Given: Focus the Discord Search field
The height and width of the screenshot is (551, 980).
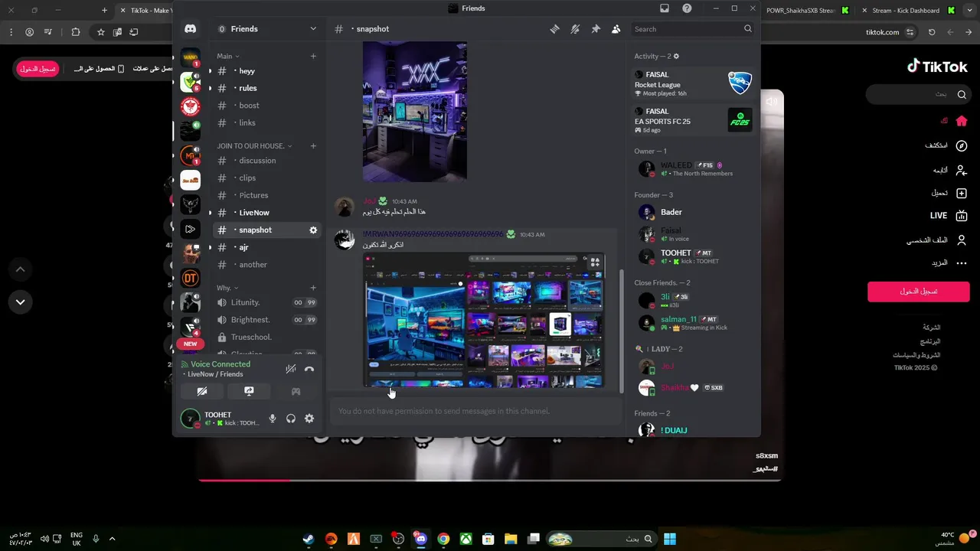Looking at the screenshot, I should [x=692, y=29].
